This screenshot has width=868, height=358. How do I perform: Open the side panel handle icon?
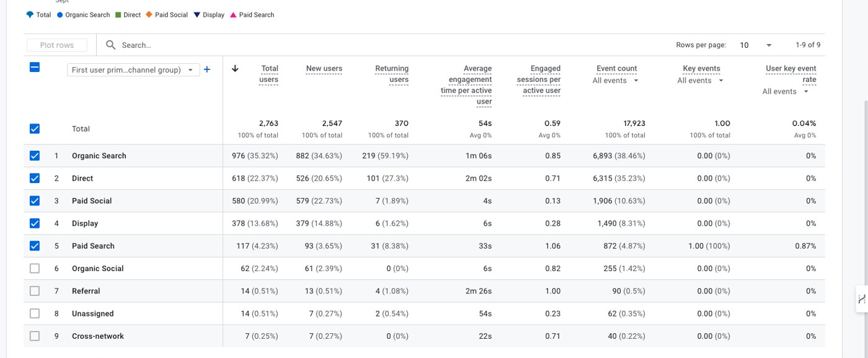tap(862, 300)
